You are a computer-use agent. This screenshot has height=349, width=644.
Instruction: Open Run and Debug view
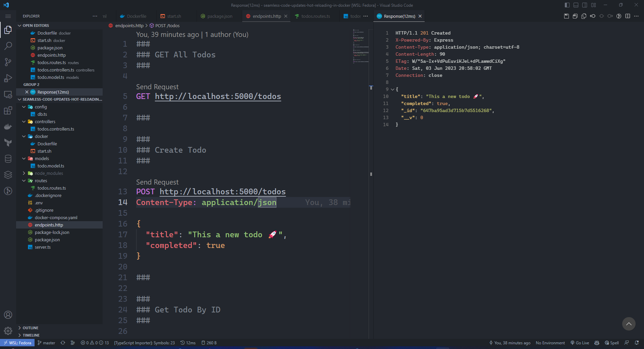pos(8,78)
